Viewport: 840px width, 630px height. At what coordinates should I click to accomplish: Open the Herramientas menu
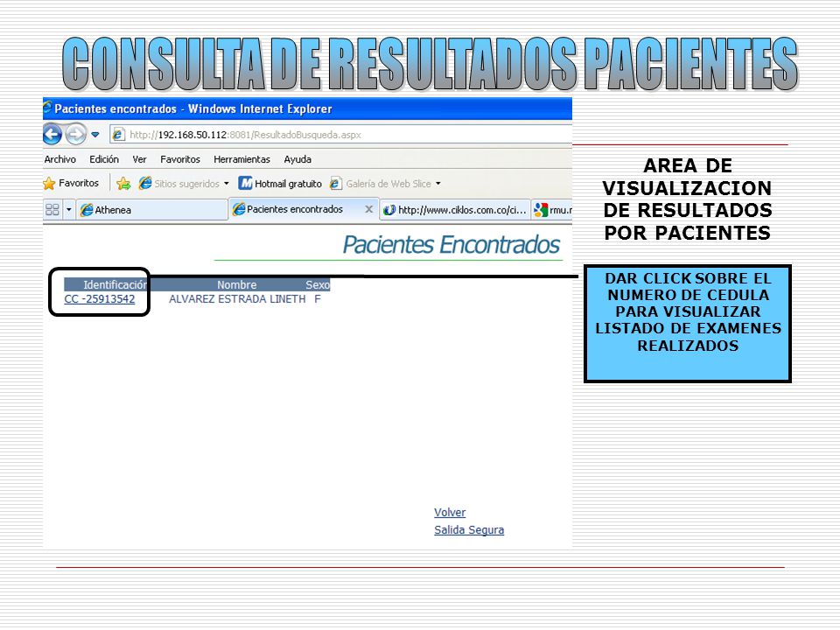pos(241,159)
